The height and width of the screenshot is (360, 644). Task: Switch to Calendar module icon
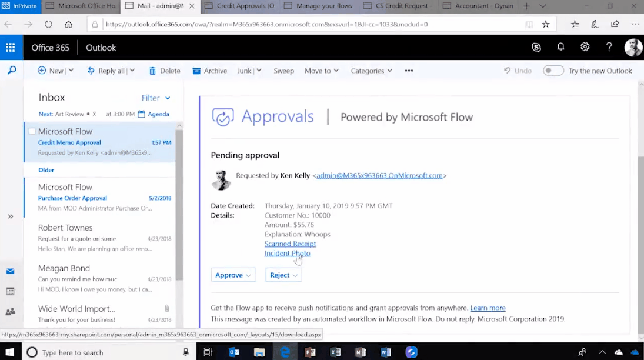point(10,291)
